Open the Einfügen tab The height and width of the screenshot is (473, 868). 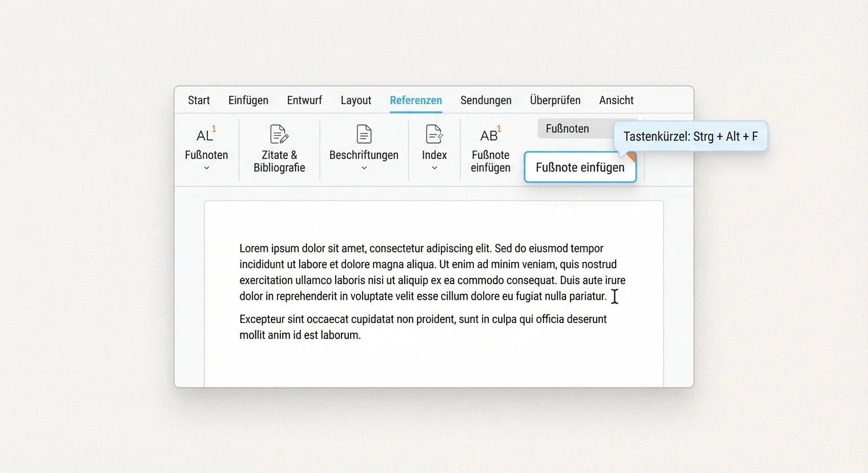248,100
